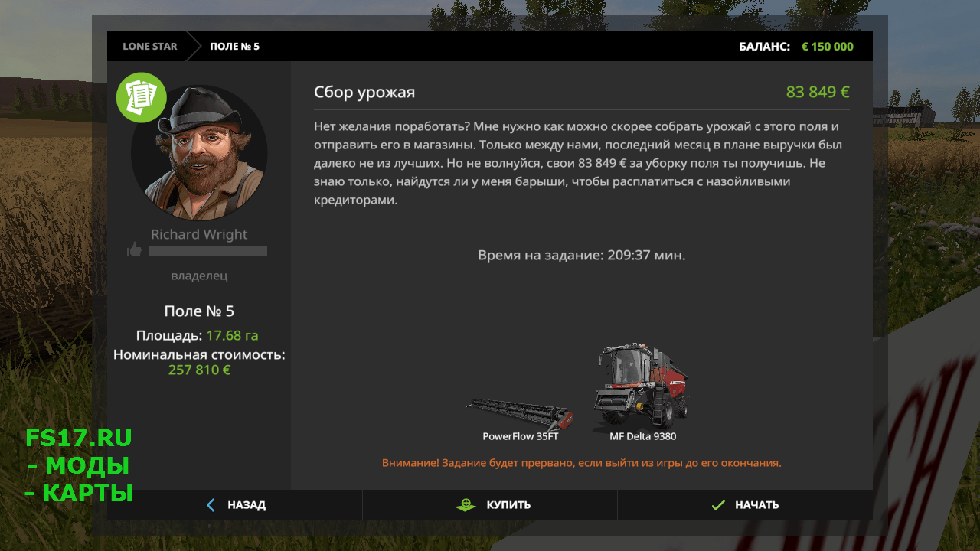Click the green buy field icon

point(465,505)
